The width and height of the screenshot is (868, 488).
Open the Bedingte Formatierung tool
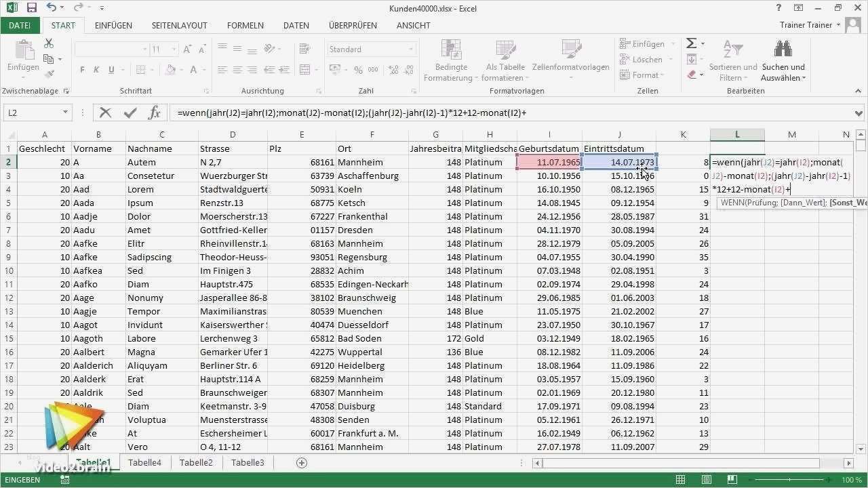click(x=450, y=60)
